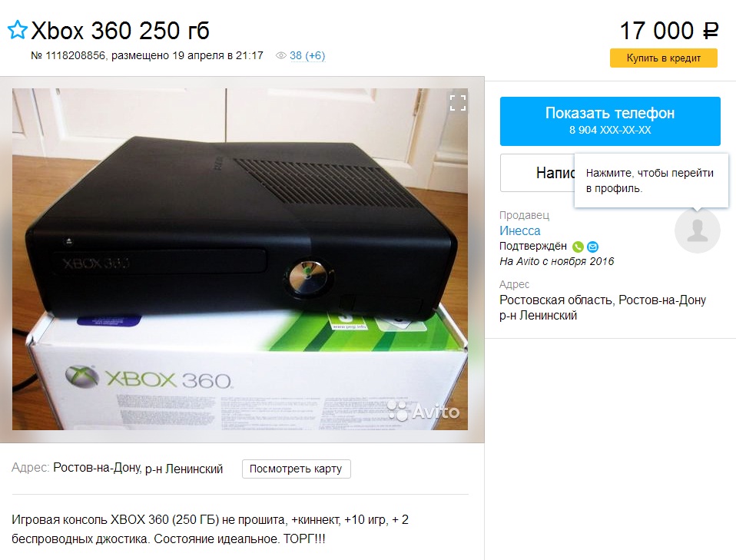Open seller Инесса profile link
Screen dimensions: 736x560
pos(519,231)
